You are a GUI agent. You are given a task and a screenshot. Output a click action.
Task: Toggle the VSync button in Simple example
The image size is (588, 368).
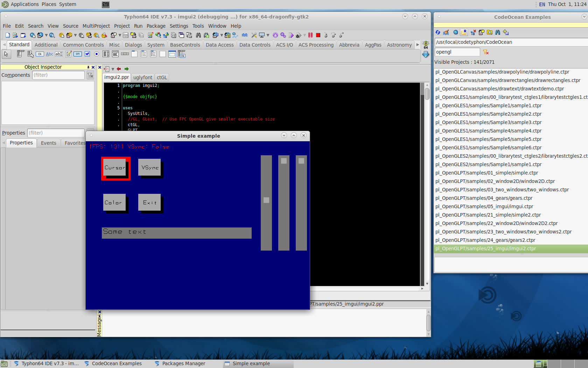click(149, 168)
